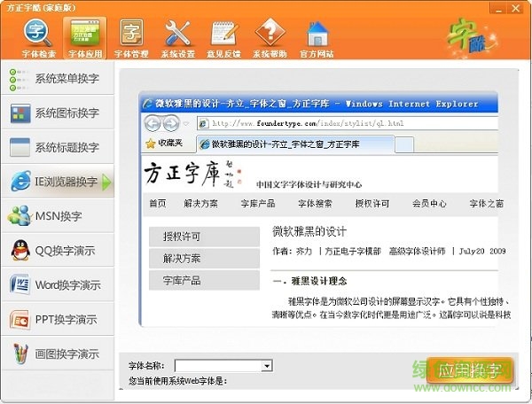Open the 字体名称 dropdown arrow
The width and height of the screenshot is (532, 404).
click(x=267, y=366)
